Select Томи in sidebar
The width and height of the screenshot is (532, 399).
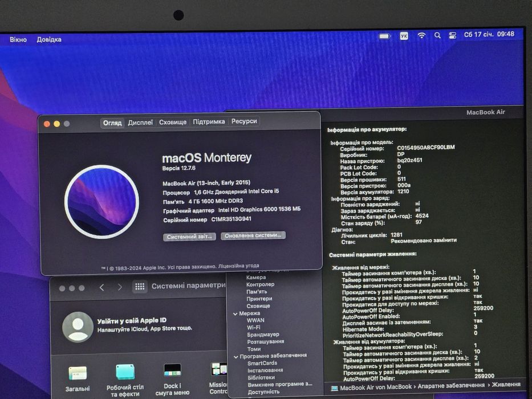point(254,349)
